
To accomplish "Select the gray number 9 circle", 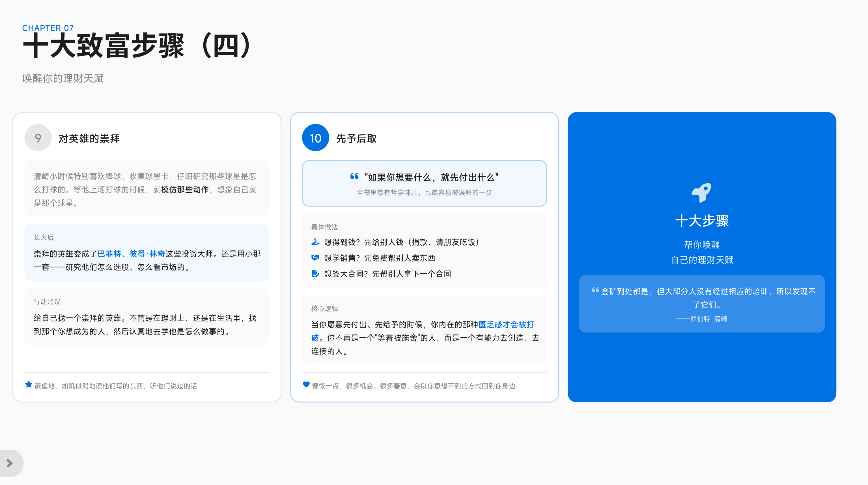I will (38, 138).
